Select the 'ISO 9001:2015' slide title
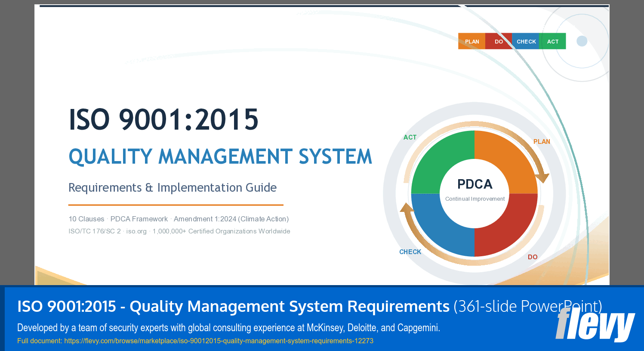644x351 pixels. [163, 119]
